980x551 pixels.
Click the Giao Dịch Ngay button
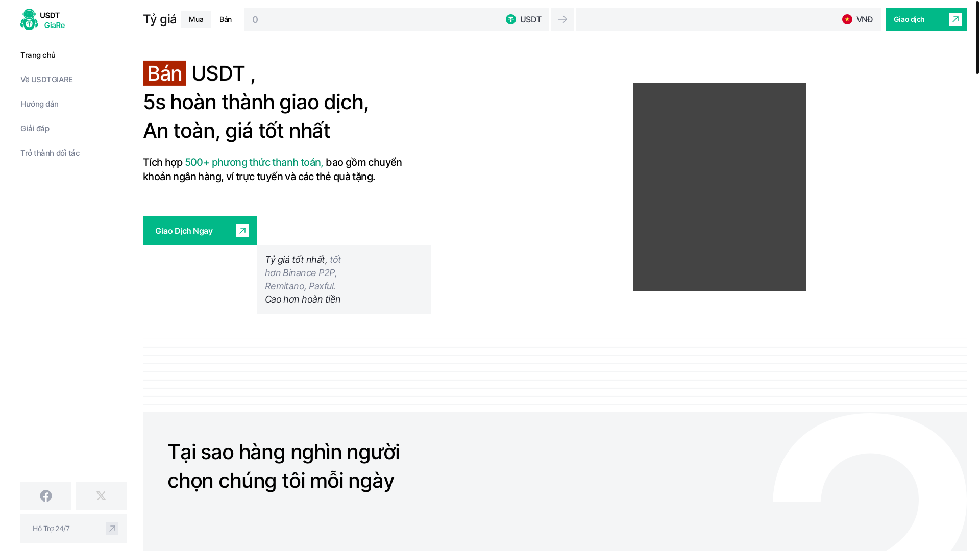pos(200,231)
